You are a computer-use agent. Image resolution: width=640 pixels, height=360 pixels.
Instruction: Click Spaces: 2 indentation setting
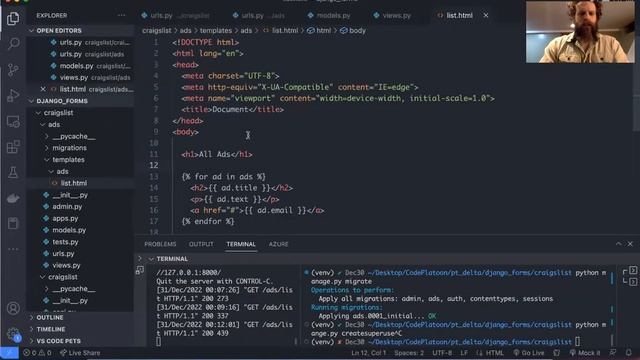tap(409, 353)
